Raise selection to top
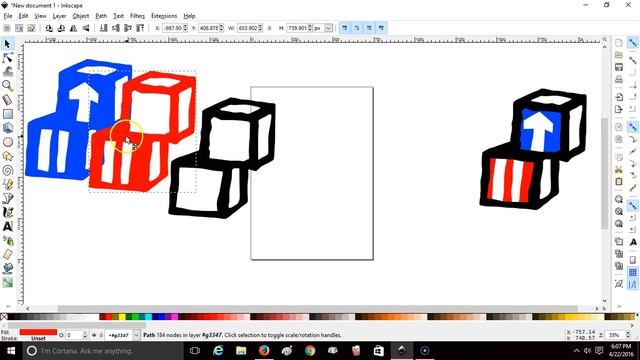Screen dimensions: 640x360 [140, 28]
